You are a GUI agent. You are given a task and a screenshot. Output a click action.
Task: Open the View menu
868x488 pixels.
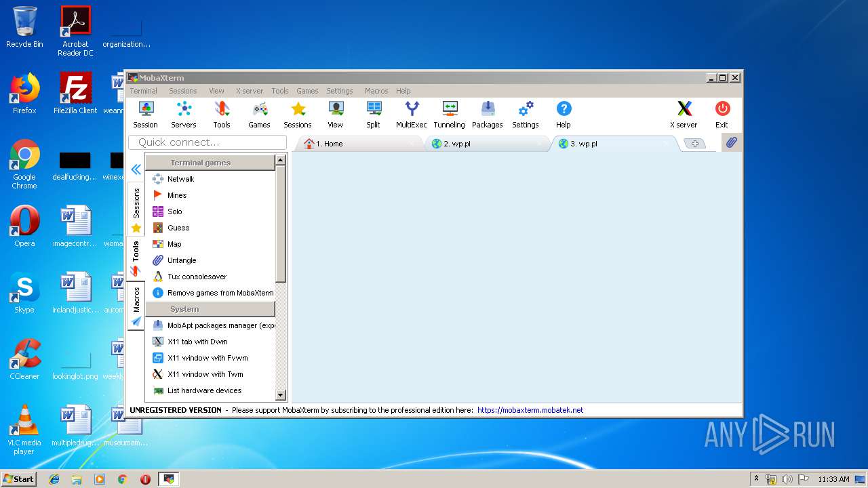click(216, 91)
